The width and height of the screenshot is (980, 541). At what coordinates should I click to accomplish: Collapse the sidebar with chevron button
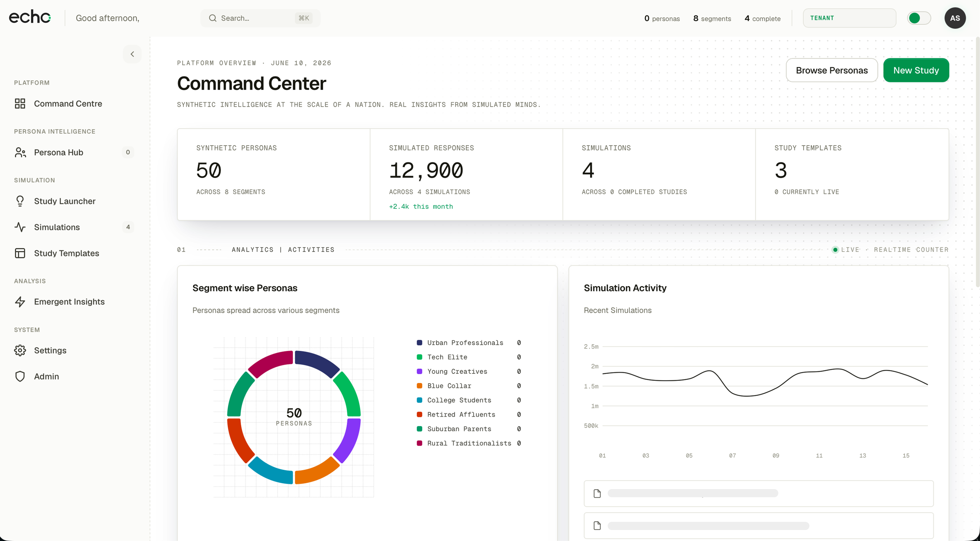coord(132,54)
